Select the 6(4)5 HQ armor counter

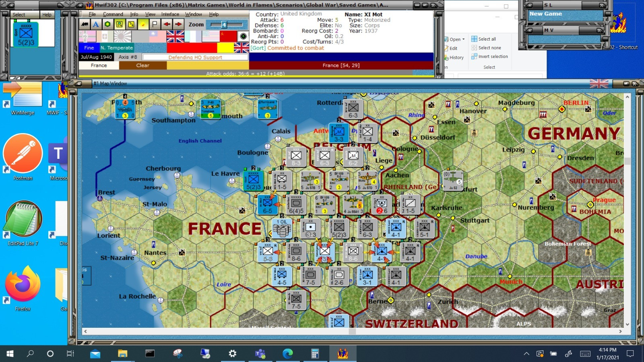tap(296, 204)
